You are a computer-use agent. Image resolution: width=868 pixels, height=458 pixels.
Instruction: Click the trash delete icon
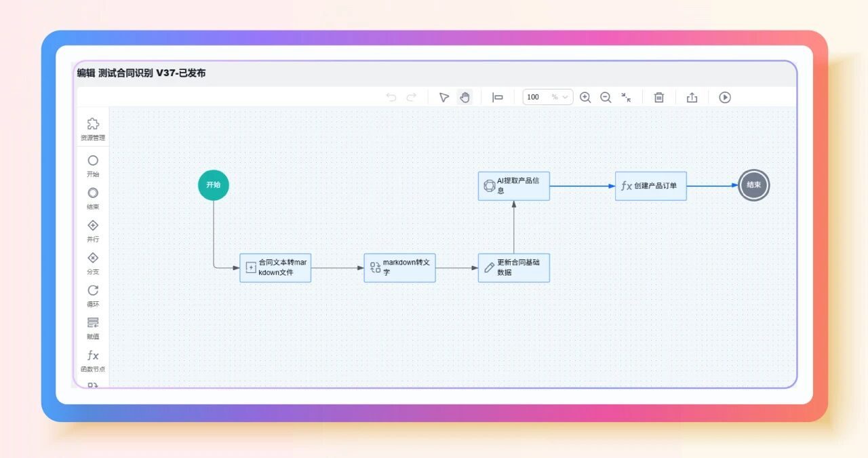click(658, 97)
